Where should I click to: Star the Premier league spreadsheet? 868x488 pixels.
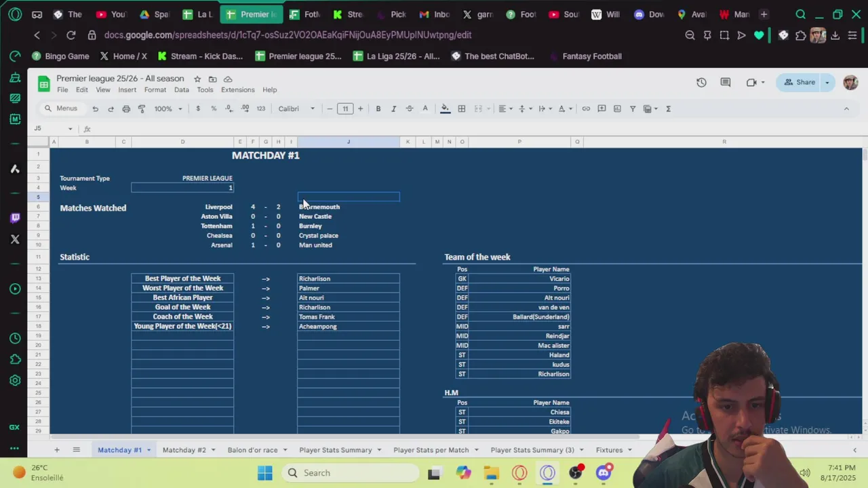(197, 79)
